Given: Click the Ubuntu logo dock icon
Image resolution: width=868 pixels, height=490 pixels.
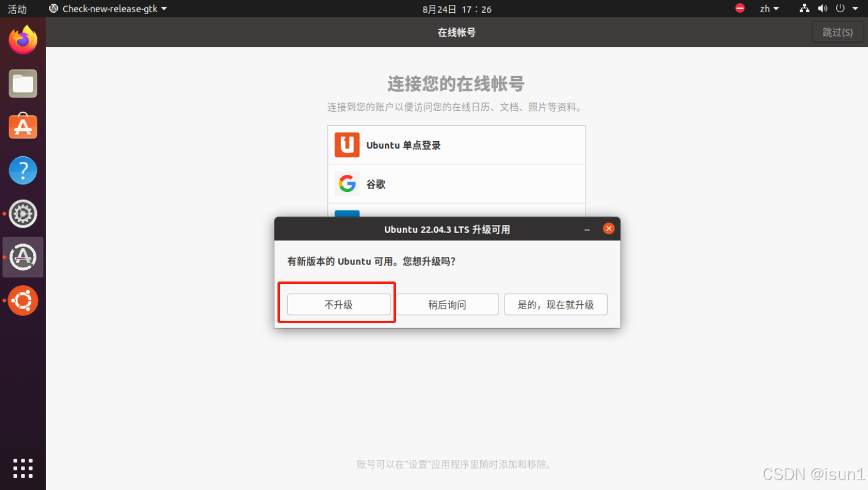Looking at the screenshot, I should pos(23,301).
